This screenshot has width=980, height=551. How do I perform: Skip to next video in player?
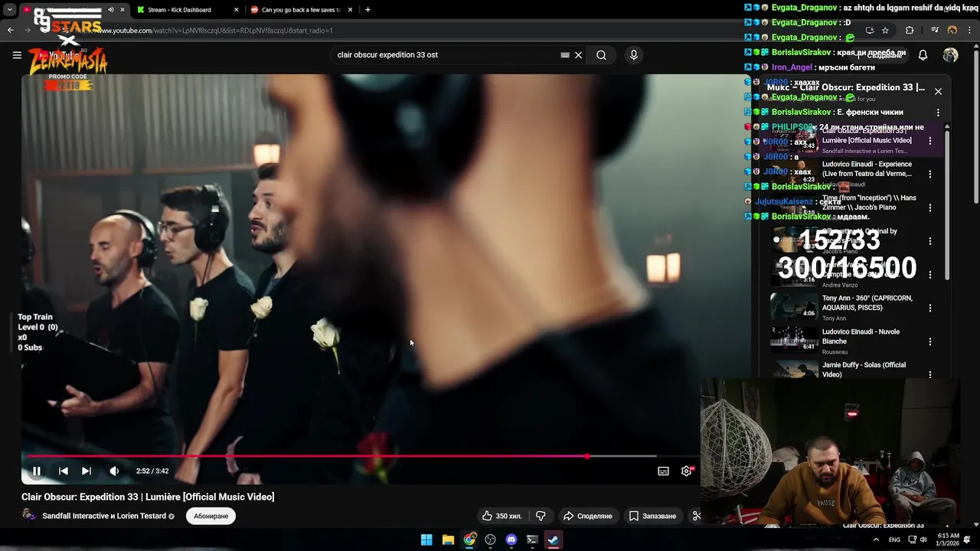coord(87,471)
